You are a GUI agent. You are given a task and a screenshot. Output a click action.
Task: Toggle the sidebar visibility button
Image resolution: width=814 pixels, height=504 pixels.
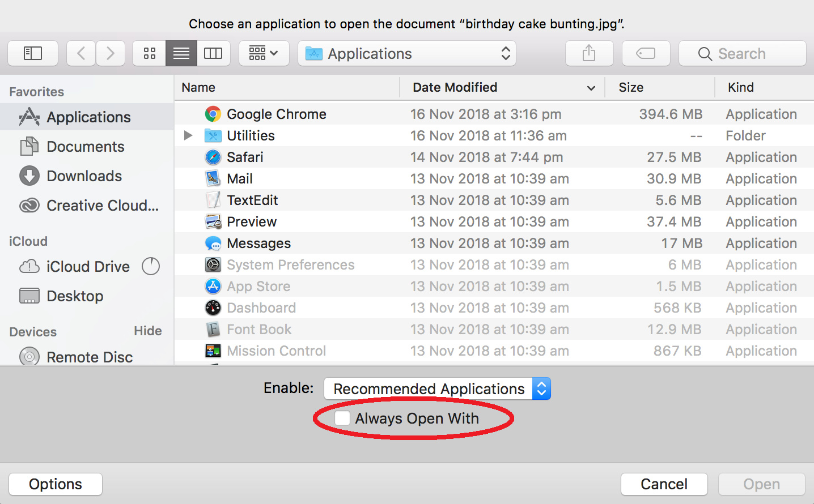[33, 53]
